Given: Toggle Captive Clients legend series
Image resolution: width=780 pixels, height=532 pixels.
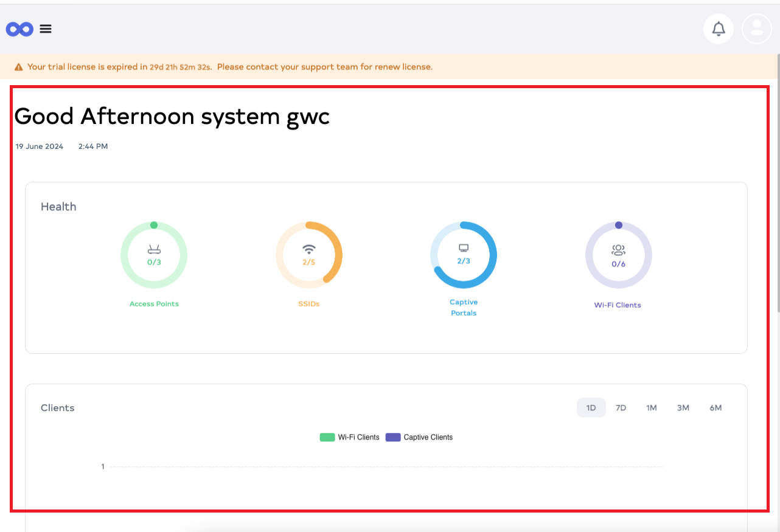Looking at the screenshot, I should point(428,437).
